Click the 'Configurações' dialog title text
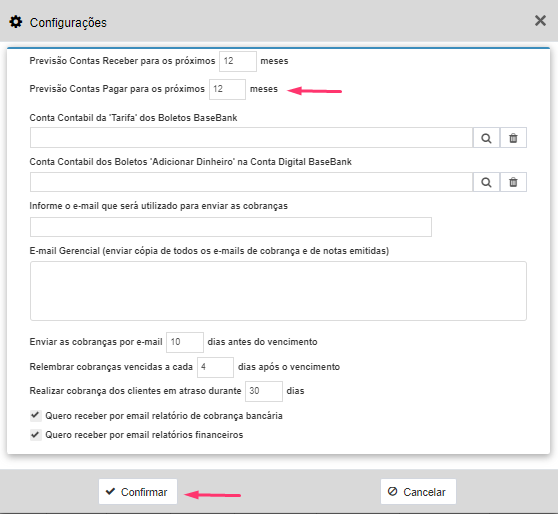 (x=68, y=22)
